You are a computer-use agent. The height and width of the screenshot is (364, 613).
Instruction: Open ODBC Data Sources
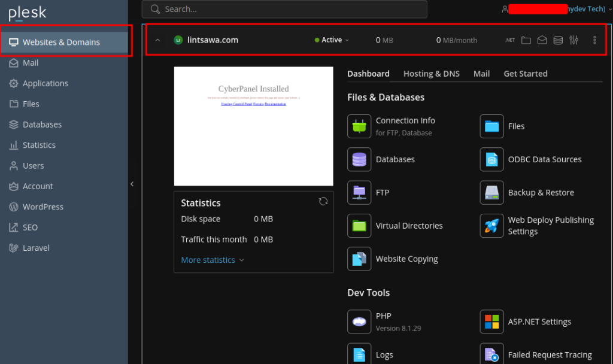click(531, 159)
